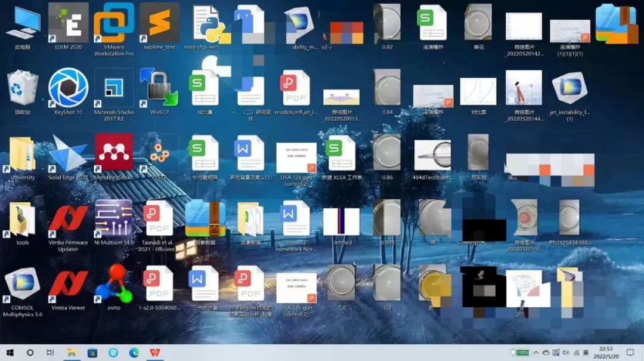Select the image file named 0.86
This screenshot has width=644, height=361.
387,158
